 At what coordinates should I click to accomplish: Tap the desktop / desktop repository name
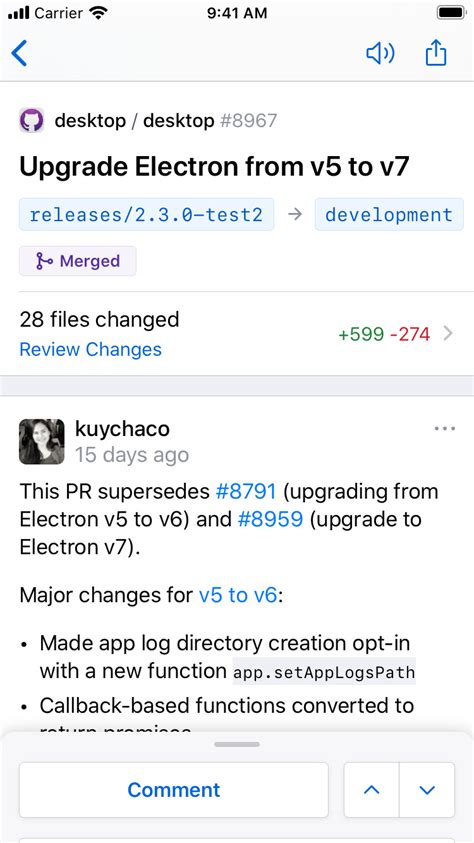pos(134,120)
